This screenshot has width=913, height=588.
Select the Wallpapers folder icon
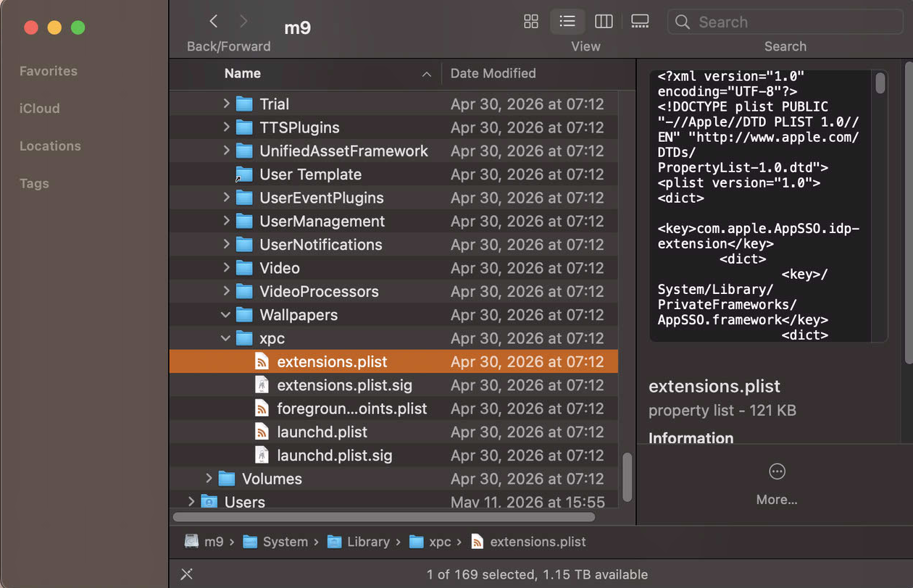(244, 315)
